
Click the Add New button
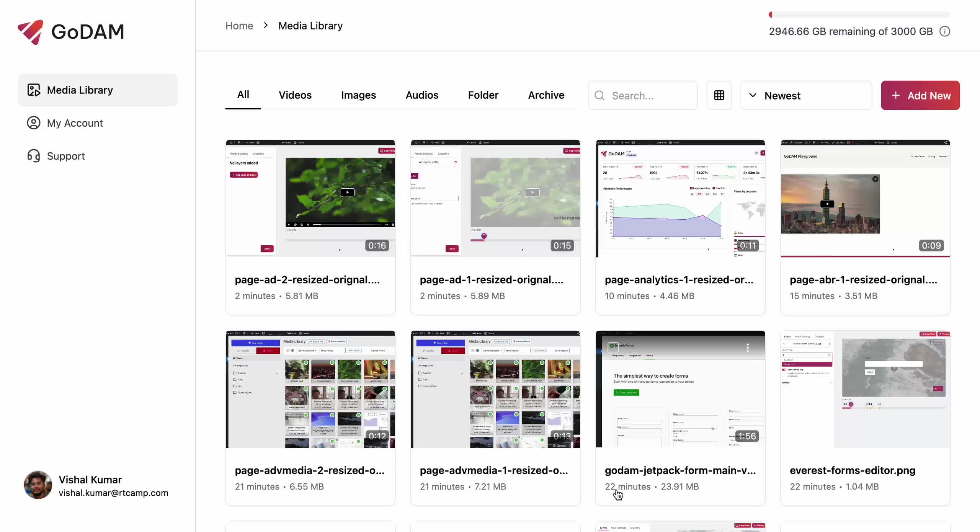[x=920, y=95]
